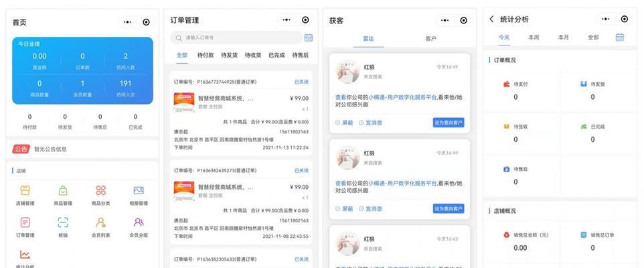Image resolution: width=644 pixels, height=268 pixels.
Task: Select the 全部 tab in 统计分析
Action: pyautogui.click(x=593, y=38)
